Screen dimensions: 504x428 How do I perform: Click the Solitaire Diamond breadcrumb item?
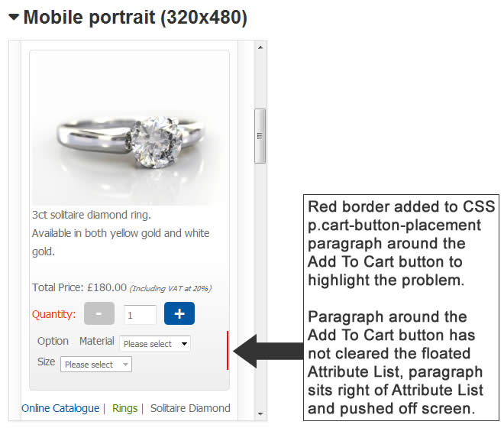[x=190, y=408]
